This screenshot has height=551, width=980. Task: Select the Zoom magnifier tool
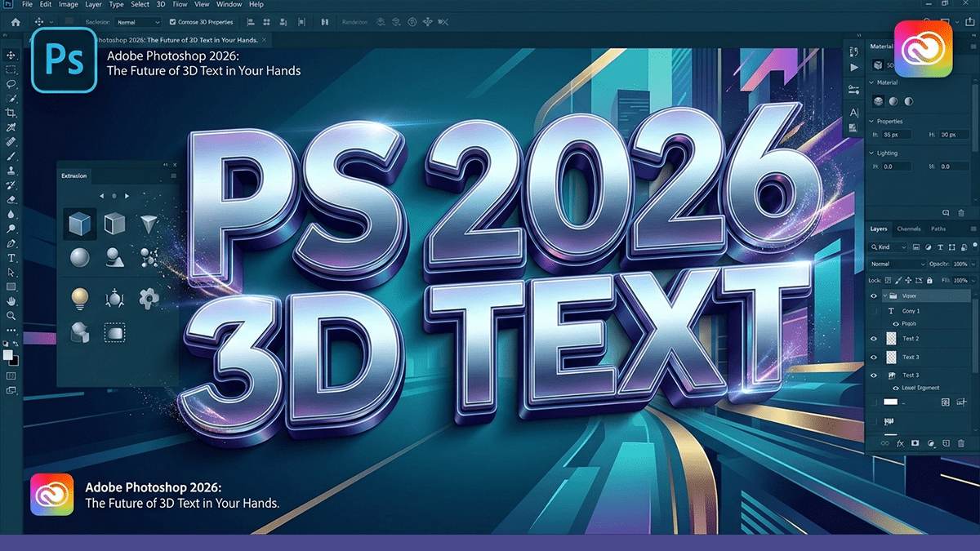11,315
